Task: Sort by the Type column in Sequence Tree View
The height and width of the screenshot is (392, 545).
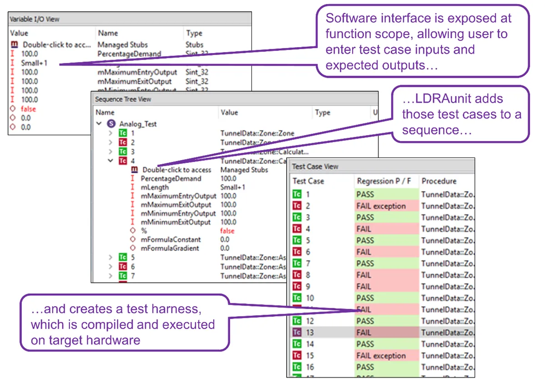Action: coord(342,112)
